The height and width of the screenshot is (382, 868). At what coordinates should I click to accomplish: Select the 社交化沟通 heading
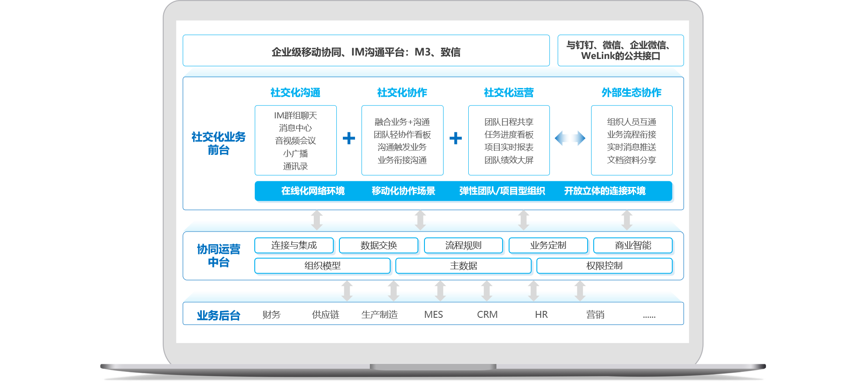[295, 92]
